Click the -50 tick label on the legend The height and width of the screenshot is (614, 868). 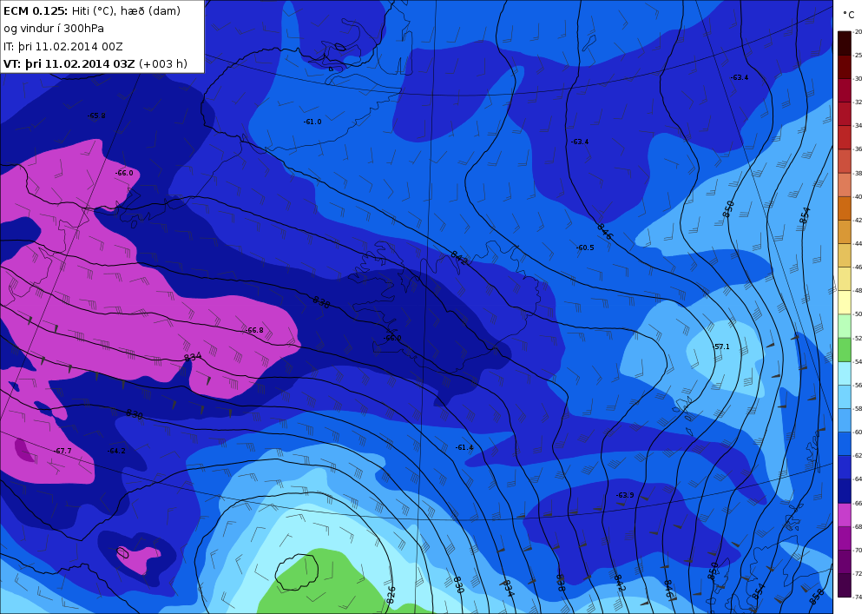858,314
